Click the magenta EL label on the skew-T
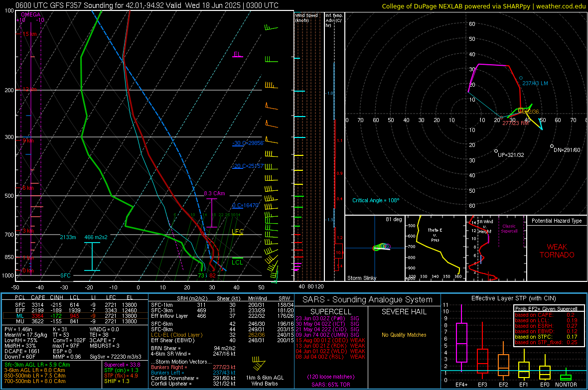 tap(237, 54)
